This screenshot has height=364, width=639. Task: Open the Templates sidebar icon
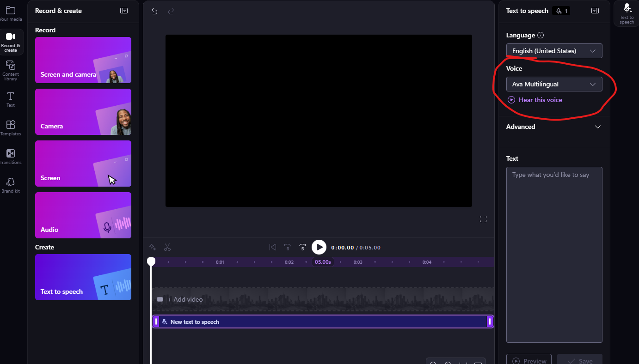11,127
